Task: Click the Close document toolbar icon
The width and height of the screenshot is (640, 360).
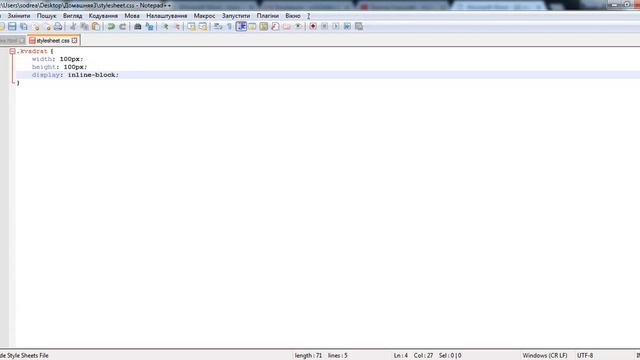Action: pyautogui.click(x=36, y=27)
